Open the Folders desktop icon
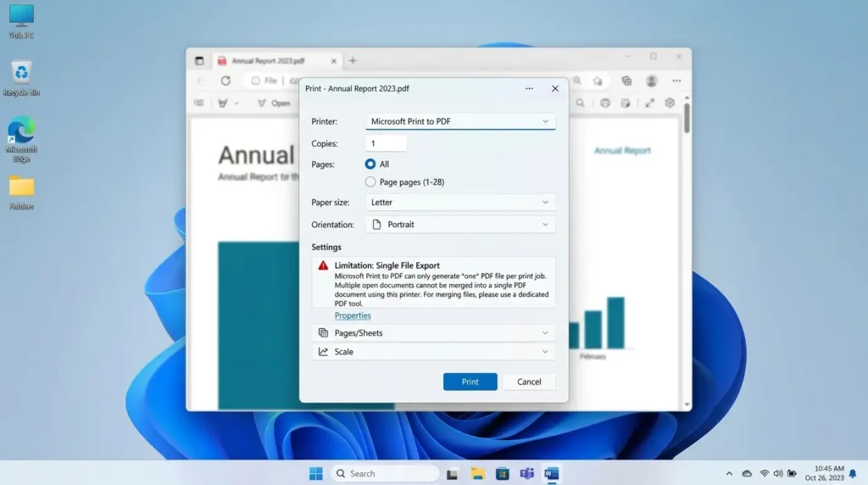 click(x=21, y=193)
